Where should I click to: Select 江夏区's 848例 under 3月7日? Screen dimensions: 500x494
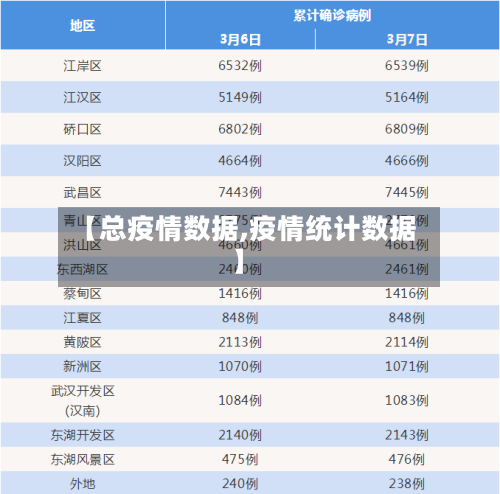tap(407, 318)
